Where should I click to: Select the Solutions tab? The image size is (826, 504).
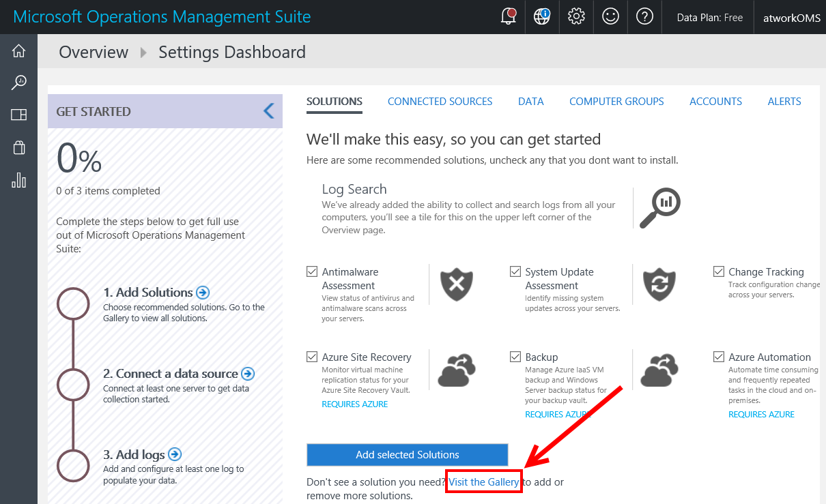click(334, 102)
